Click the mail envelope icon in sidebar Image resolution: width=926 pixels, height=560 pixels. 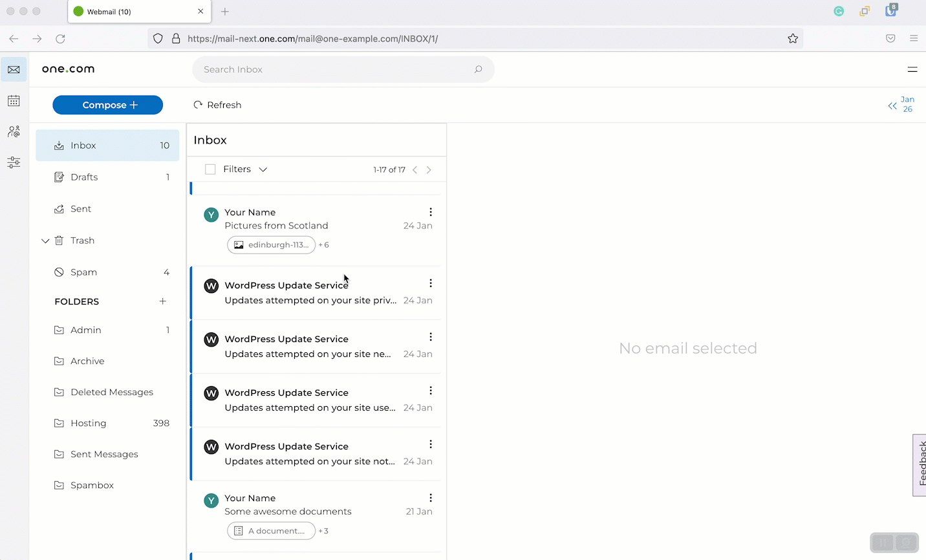click(14, 70)
